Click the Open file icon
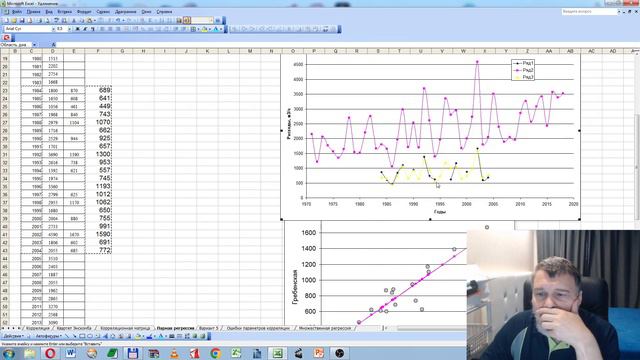 point(14,20)
